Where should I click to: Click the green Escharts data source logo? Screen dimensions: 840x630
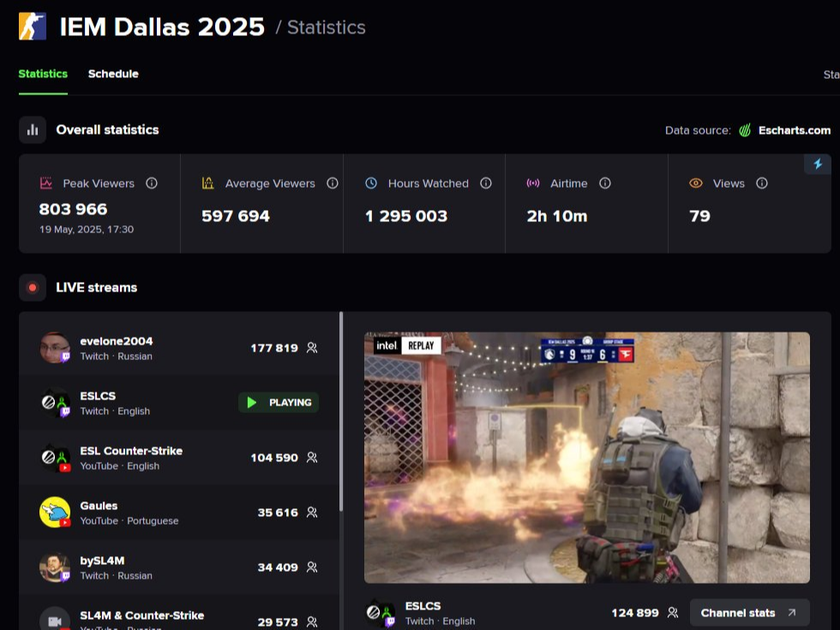745,130
